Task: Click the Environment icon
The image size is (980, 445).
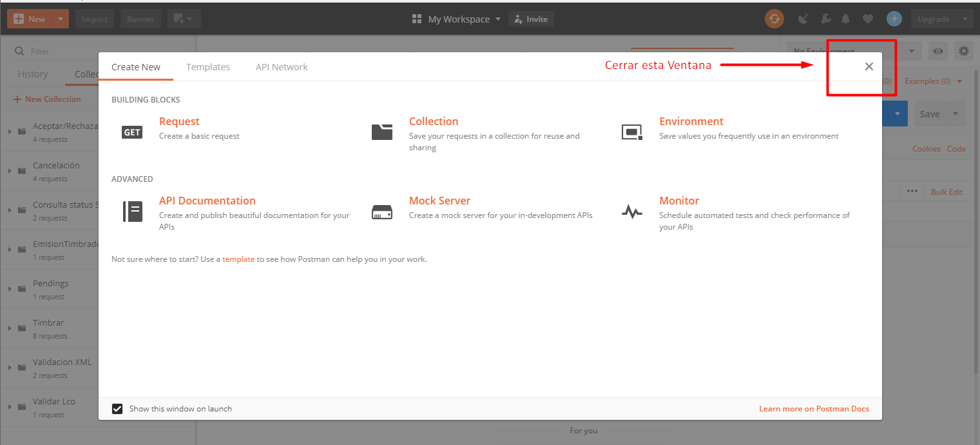Action: pyautogui.click(x=631, y=132)
